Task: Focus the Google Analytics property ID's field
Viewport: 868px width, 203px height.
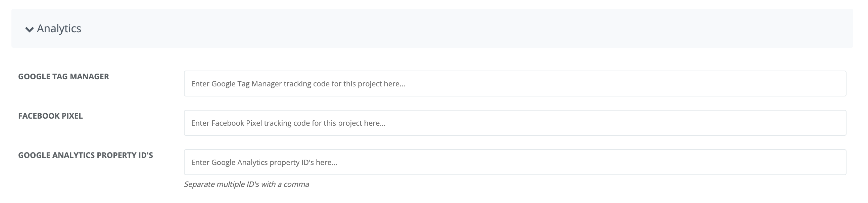Action: point(515,162)
